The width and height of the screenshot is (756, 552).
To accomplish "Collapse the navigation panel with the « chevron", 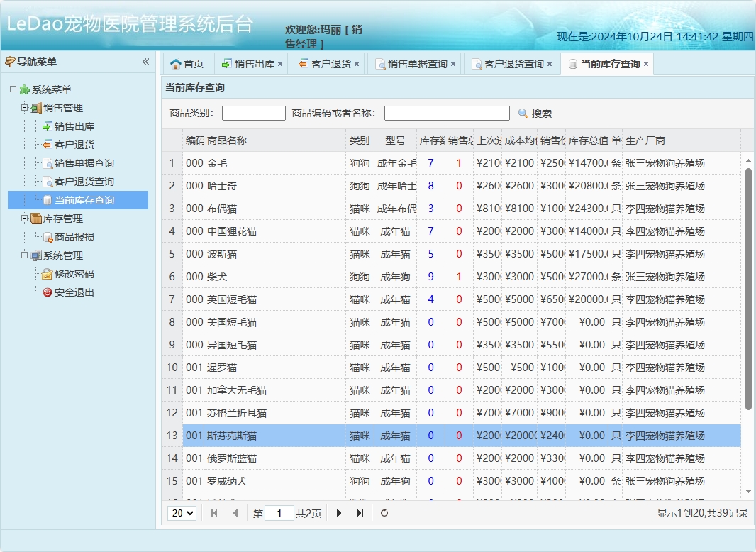I will [146, 62].
